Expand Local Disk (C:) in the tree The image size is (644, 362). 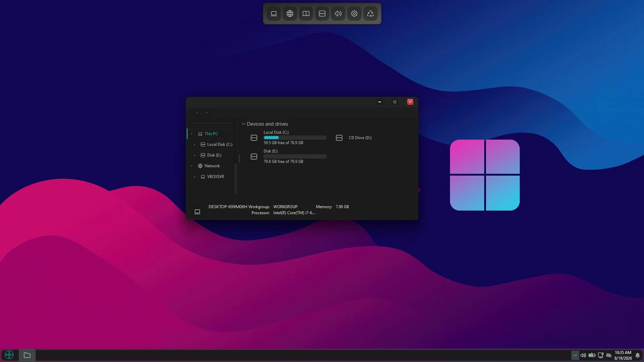pyautogui.click(x=195, y=144)
